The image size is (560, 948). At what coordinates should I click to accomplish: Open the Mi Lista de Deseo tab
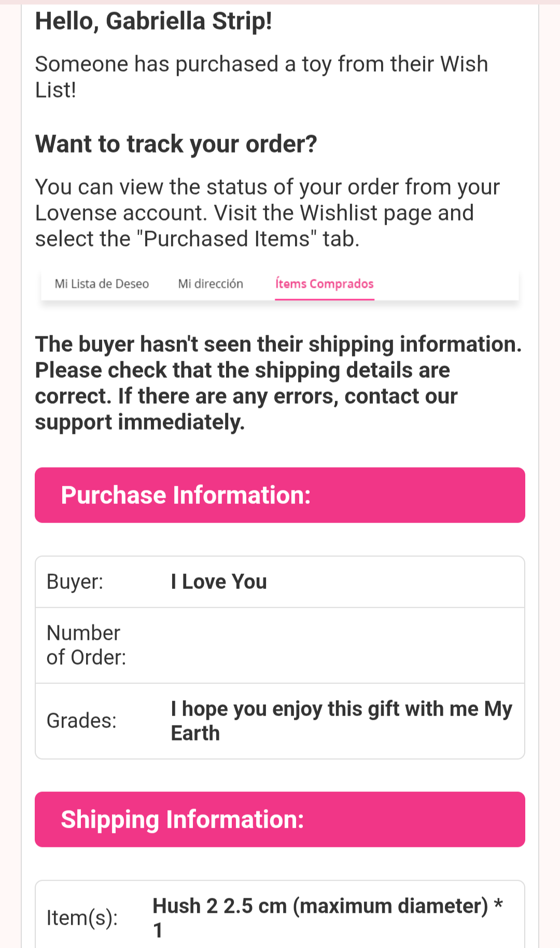(102, 284)
